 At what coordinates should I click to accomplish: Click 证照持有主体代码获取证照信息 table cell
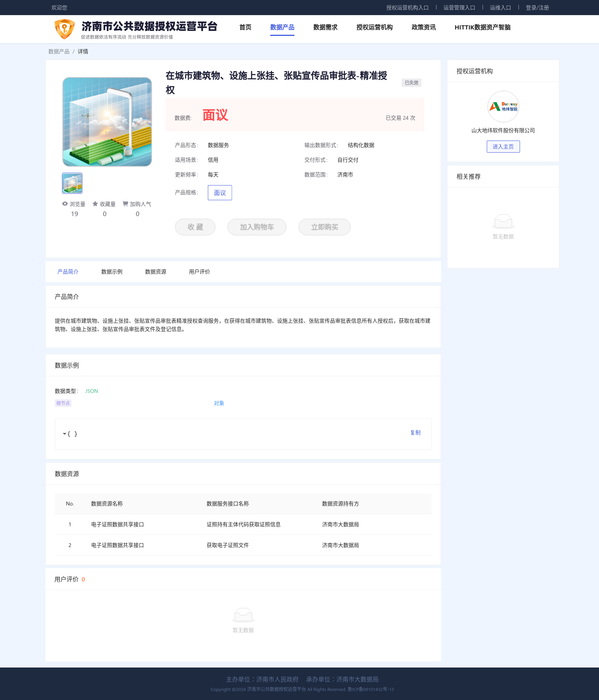click(x=244, y=524)
